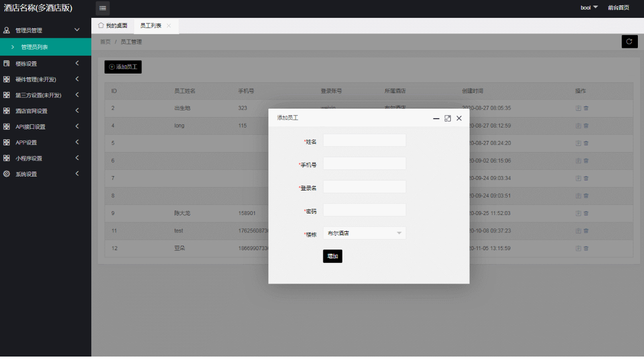
Task: Click the refresh icon button
Action: (630, 42)
